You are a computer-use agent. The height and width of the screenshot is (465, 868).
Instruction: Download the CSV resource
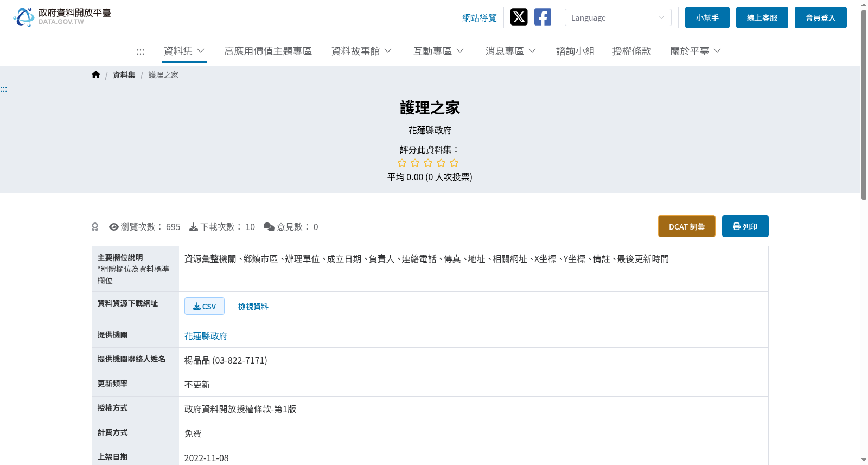pos(205,306)
